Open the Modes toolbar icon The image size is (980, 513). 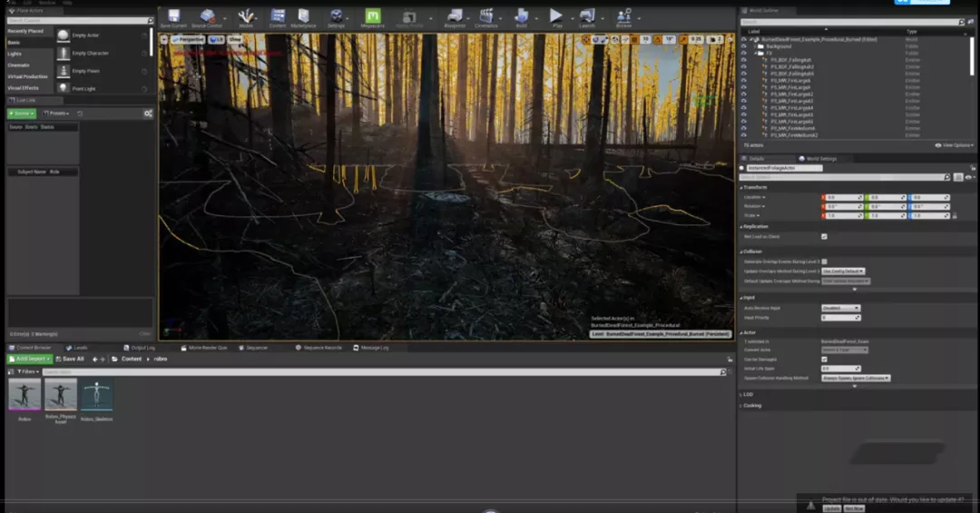pyautogui.click(x=246, y=17)
